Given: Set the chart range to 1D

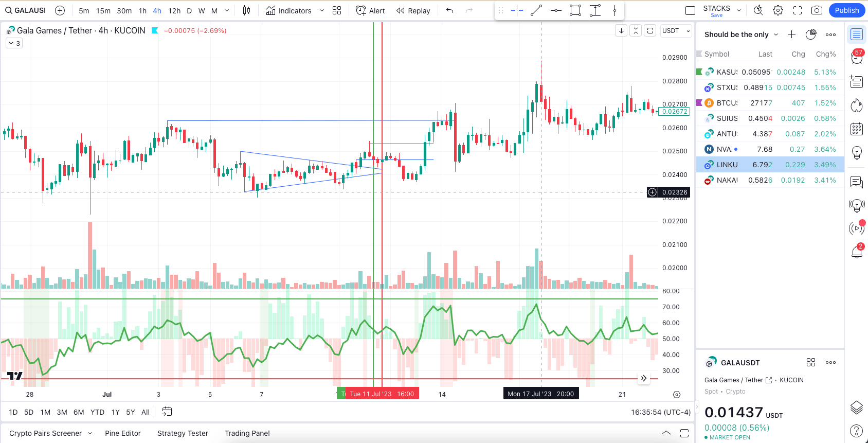Looking at the screenshot, I should 13,412.
